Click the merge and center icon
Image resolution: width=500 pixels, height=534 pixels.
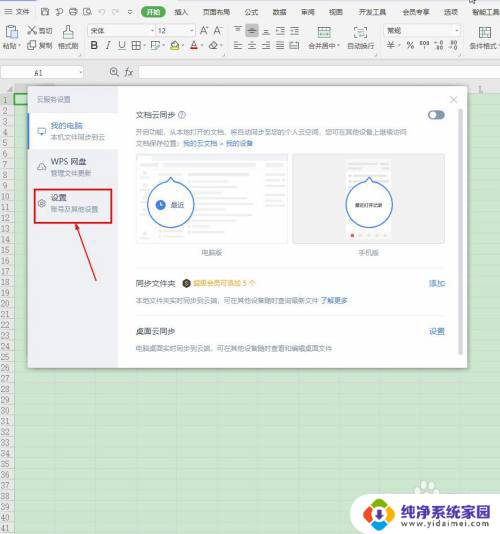[x=324, y=32]
